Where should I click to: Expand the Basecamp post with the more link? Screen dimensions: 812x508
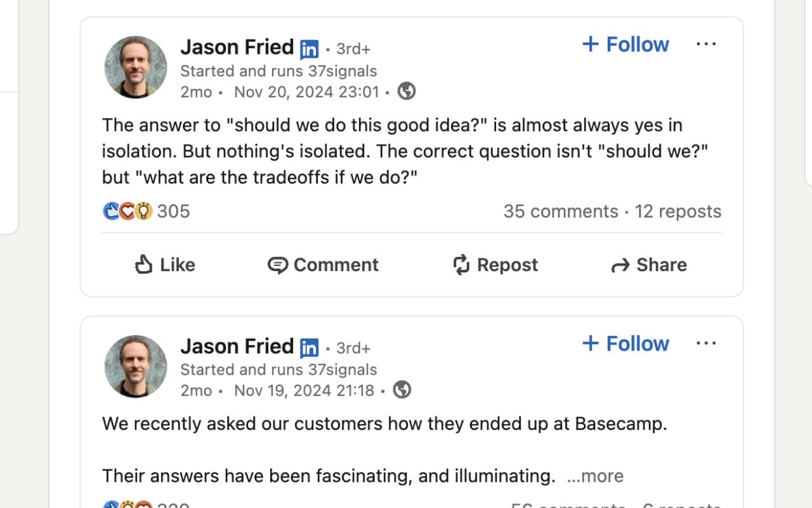pos(596,476)
